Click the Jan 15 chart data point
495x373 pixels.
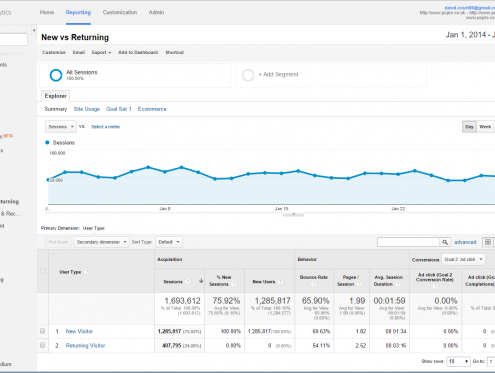point(282,173)
